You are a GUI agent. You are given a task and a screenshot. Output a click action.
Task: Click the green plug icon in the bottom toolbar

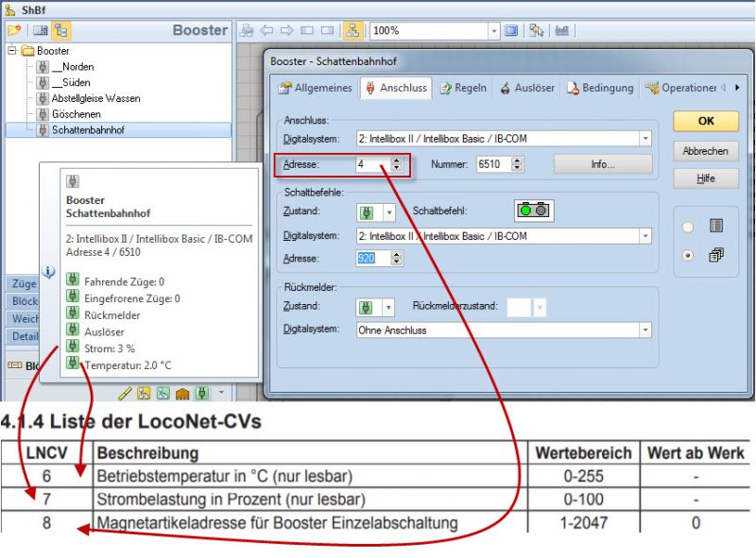[201, 391]
